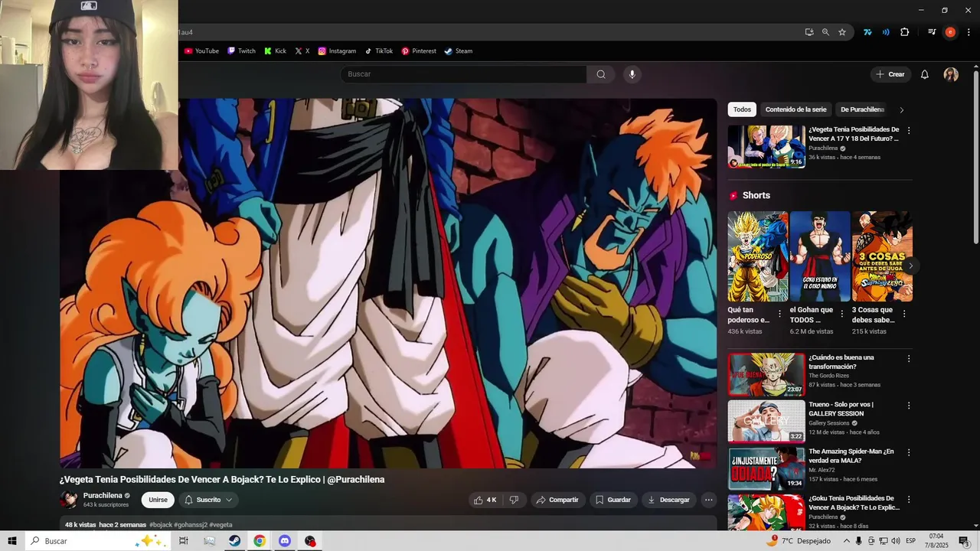Dislike the video with thumbs down
This screenshot has width=980, height=551.
point(514,500)
